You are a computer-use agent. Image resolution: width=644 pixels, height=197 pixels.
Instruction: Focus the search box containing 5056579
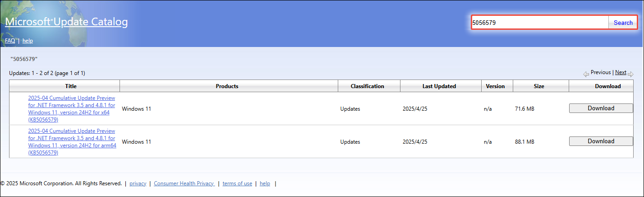[x=540, y=23]
